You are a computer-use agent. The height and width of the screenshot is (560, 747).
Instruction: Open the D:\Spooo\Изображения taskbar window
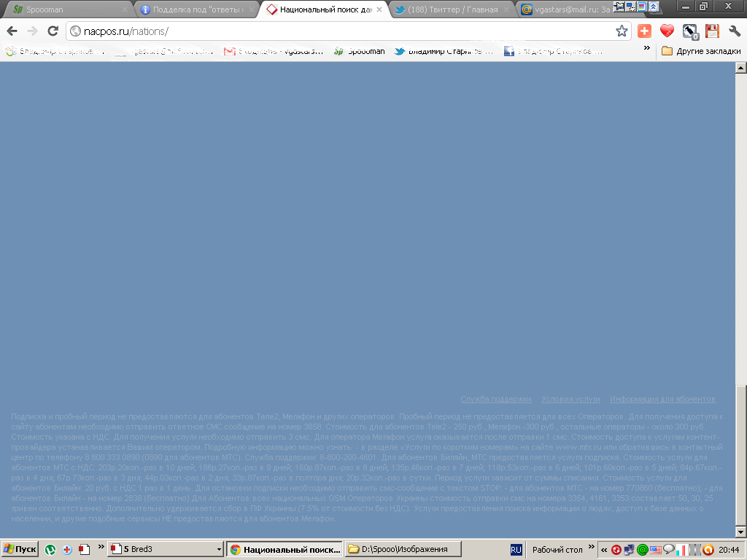click(403, 549)
